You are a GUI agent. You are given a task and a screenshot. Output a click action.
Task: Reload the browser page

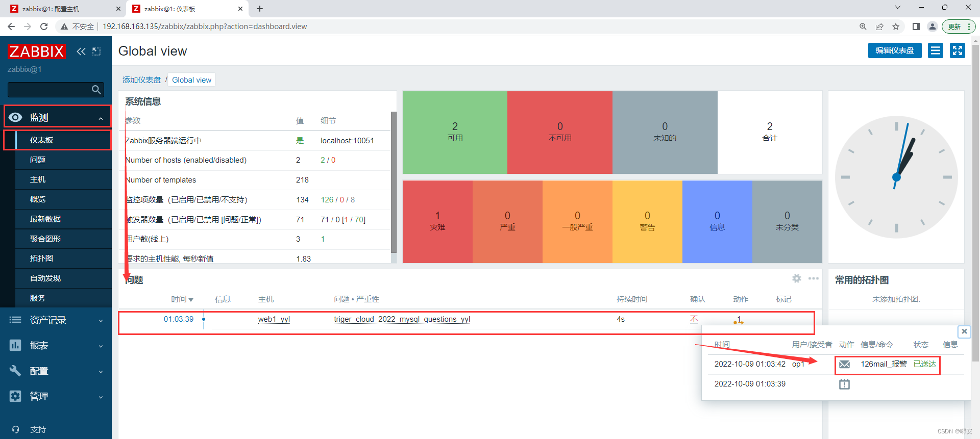(44, 27)
